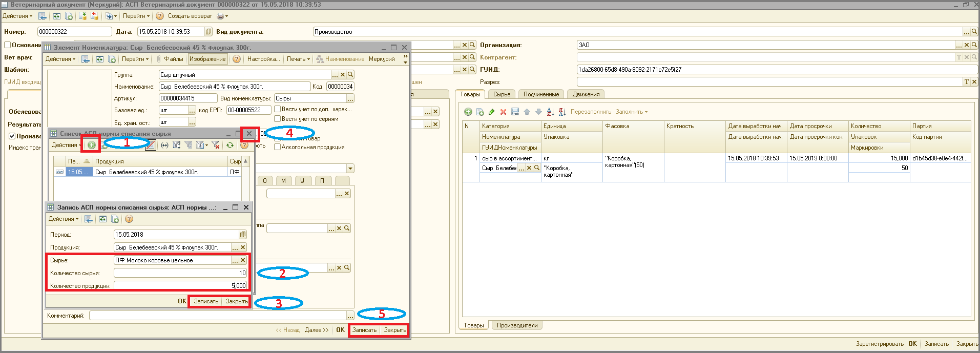This screenshot has height=353, width=980.
Task: Click Записать in Запись АСП window
Action: coord(206,301)
